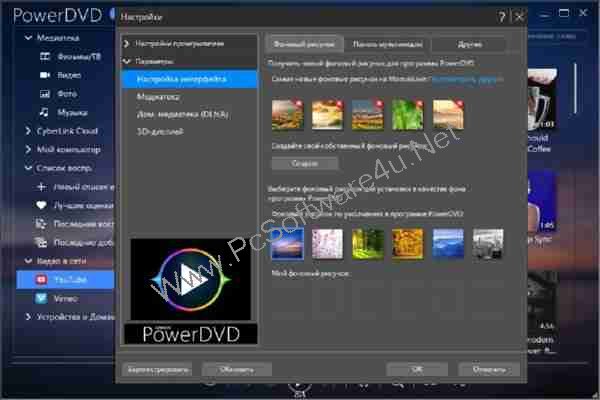
Task: Follow the blue MoovieLive download link
Action: pyautogui.click(x=465, y=79)
